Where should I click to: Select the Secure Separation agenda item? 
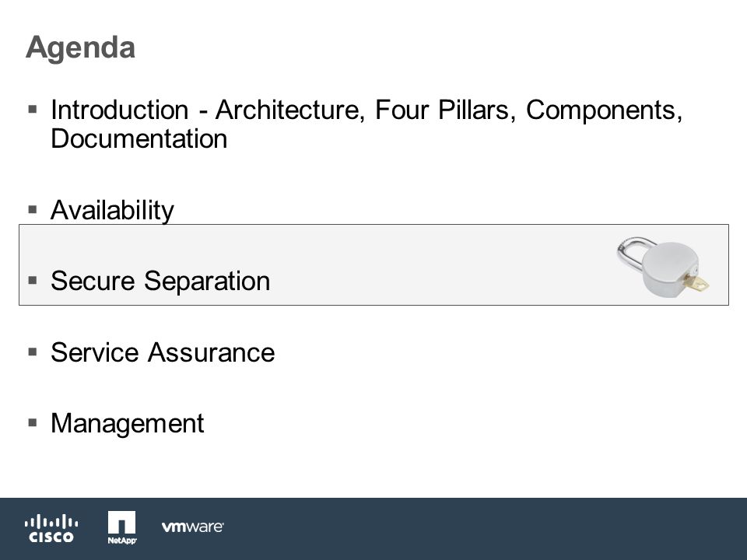160,281
